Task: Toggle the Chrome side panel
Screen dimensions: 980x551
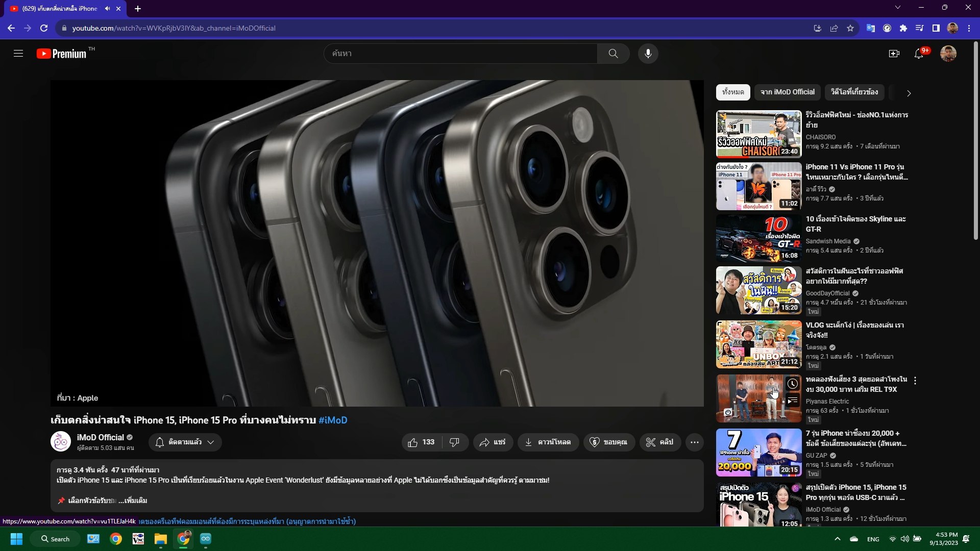Action: click(936, 28)
